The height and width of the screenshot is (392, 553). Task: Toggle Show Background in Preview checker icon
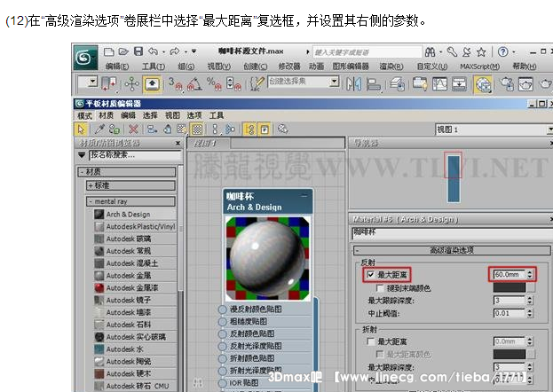click(x=197, y=129)
